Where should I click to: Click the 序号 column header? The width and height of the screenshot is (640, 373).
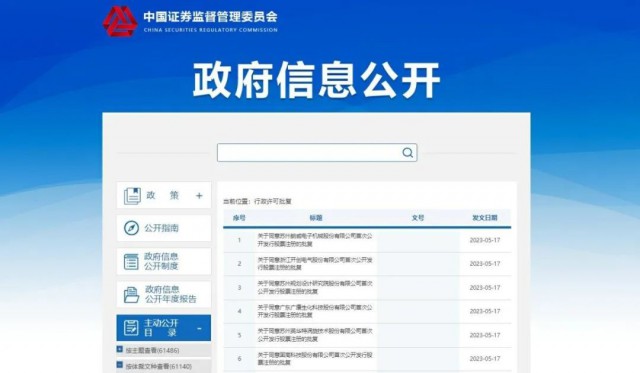coord(239,218)
